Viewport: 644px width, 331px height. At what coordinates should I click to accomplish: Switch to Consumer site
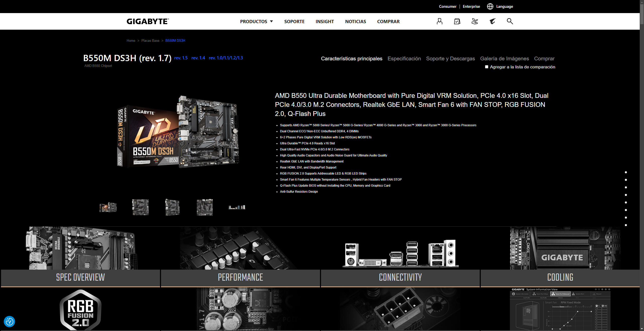(448, 7)
